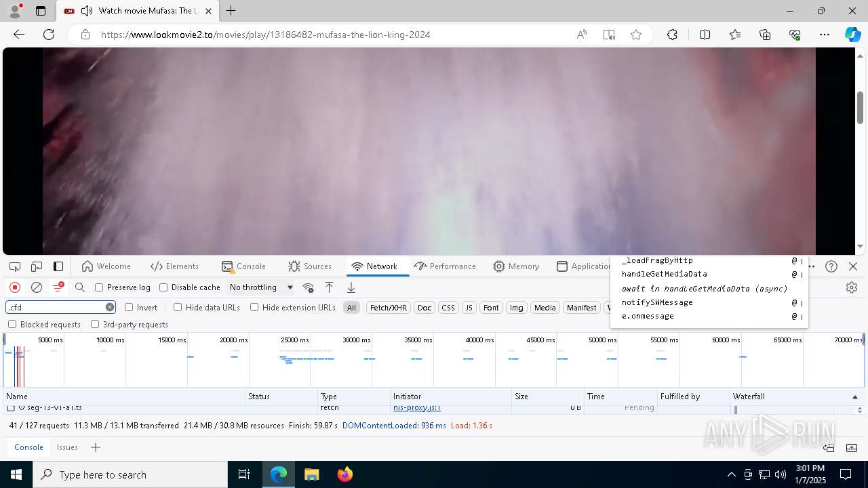
Task: Stop recording network log
Action: (x=15, y=287)
